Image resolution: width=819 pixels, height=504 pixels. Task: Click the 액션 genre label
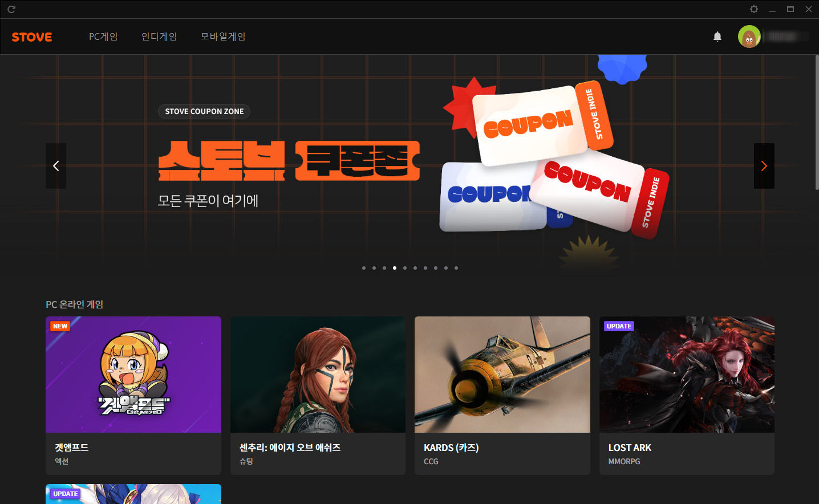click(x=62, y=461)
